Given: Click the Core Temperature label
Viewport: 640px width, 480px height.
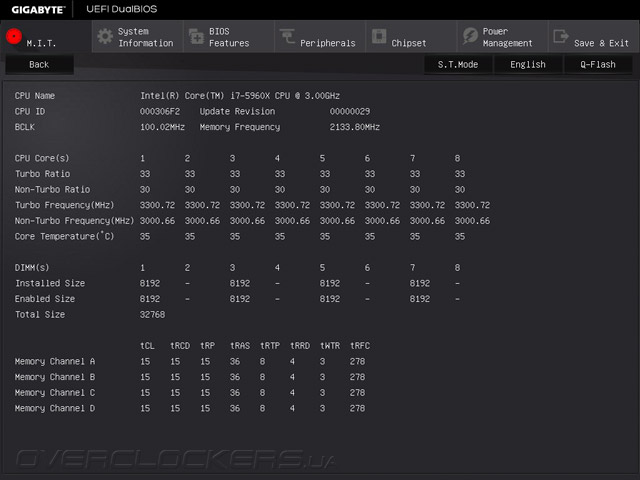Looking at the screenshot, I should tap(64, 236).
